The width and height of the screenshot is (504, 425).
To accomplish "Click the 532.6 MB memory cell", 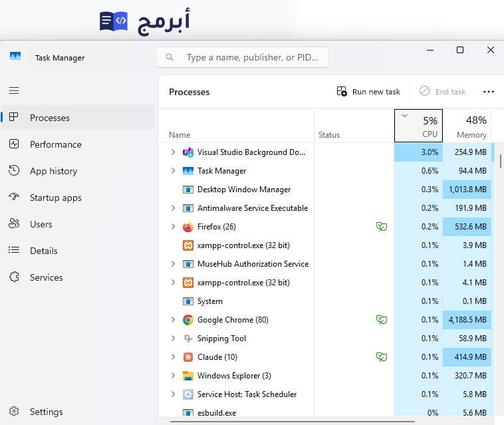I will click(467, 227).
